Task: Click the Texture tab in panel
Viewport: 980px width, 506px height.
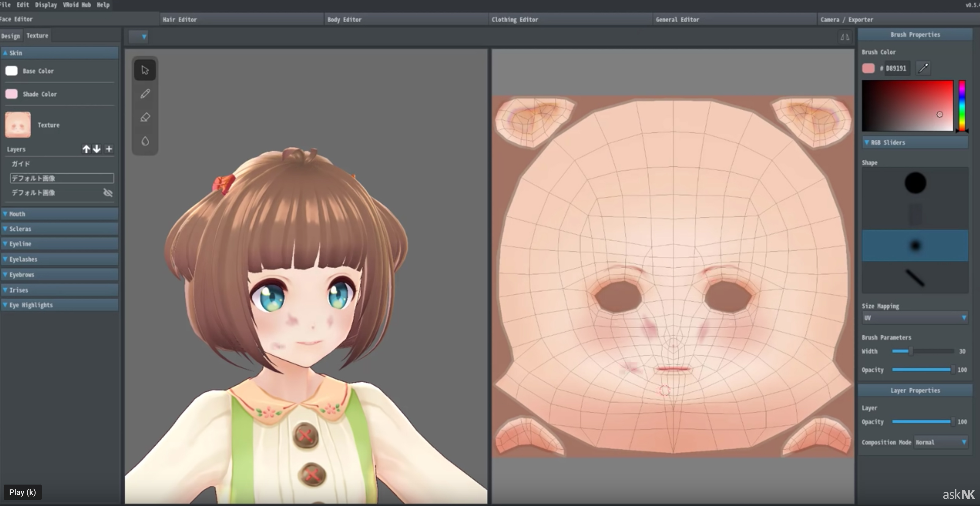Action: click(x=37, y=36)
